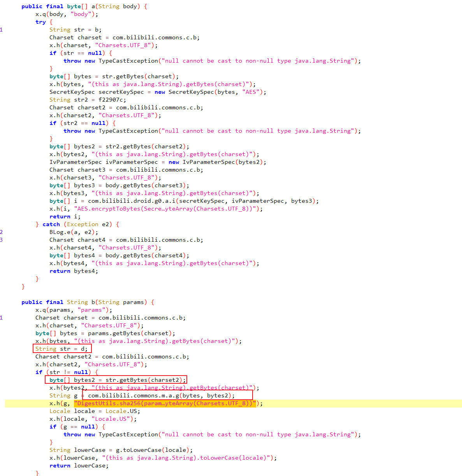
Task: Click 'byte[] bytes2 = str2.getBytes(charset2);' line
Action: pyautogui.click(x=119, y=146)
